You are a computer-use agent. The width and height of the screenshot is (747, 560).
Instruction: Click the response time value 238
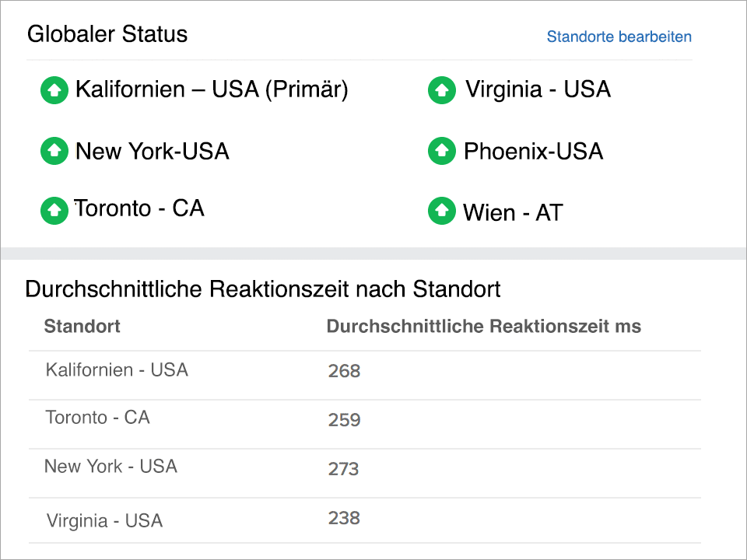coord(343,518)
